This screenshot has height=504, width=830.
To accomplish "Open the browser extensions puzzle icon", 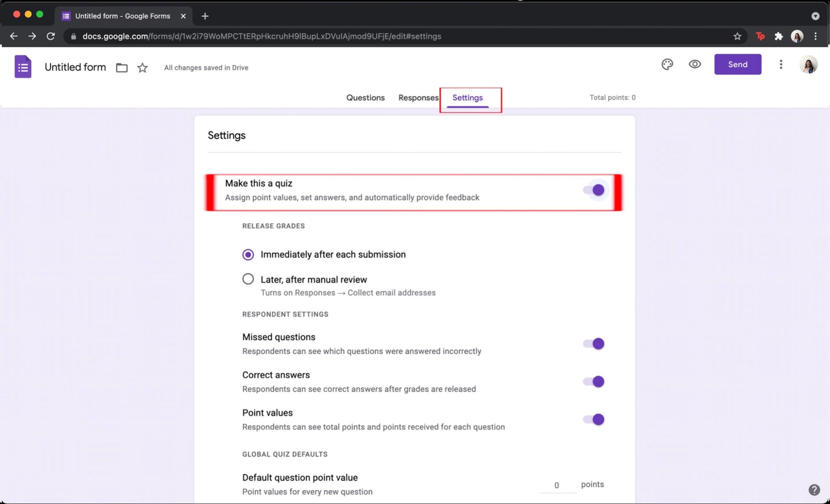I will click(x=779, y=36).
